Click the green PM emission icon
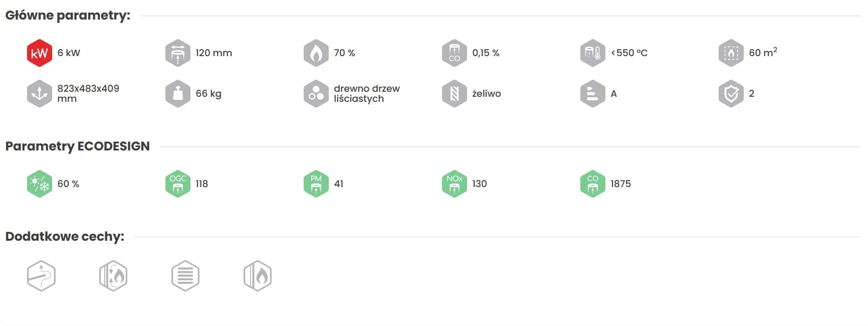Image resolution: width=868 pixels, height=326 pixels. coord(316,184)
